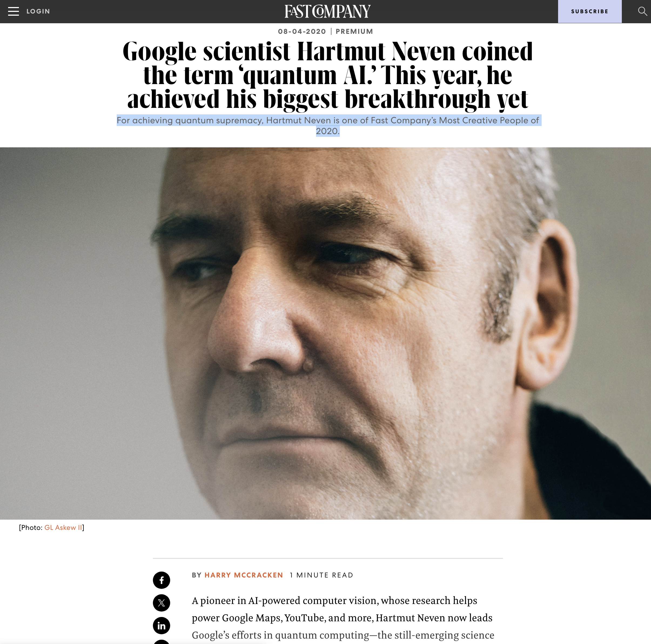Go to Fast Company homepage via logo
Screen dimensions: 651x644
pos(327,11)
